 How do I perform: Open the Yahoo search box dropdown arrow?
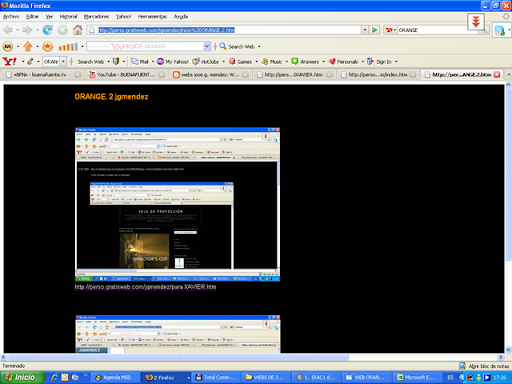[207, 46]
